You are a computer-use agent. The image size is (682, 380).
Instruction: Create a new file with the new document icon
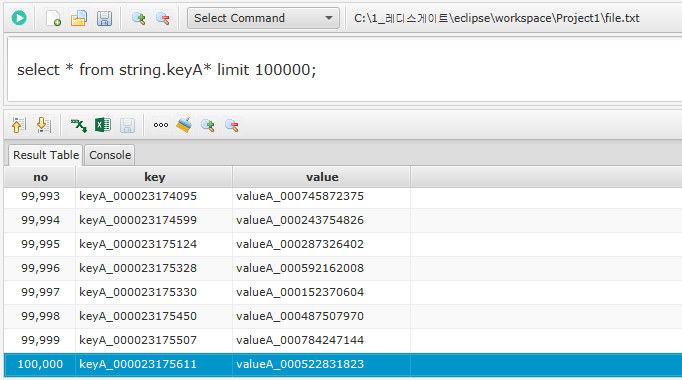click(x=53, y=18)
